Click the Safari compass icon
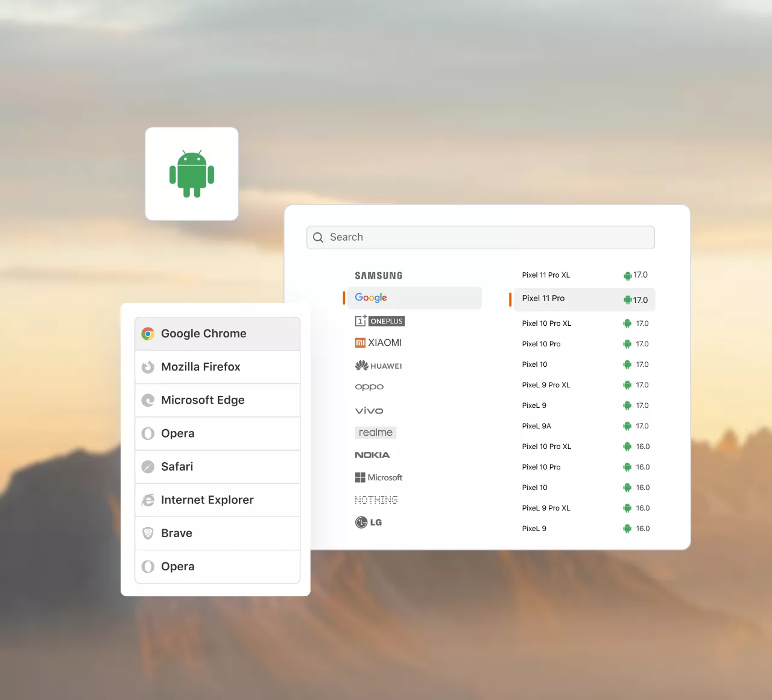This screenshot has height=700, width=772. coord(148,466)
